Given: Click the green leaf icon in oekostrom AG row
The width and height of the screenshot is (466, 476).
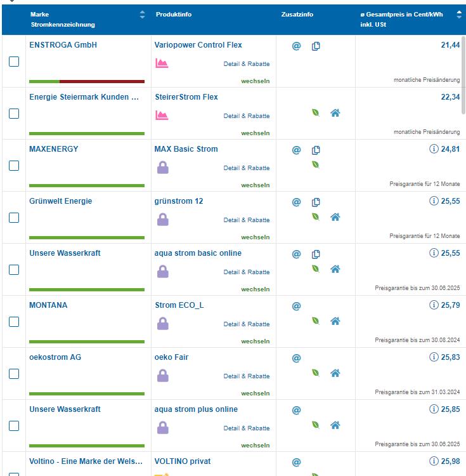Looking at the screenshot, I should [316, 373].
